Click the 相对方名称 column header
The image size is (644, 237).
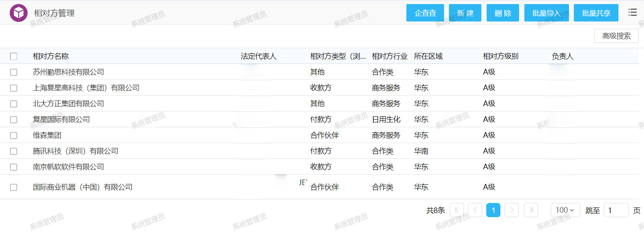pyautogui.click(x=51, y=56)
